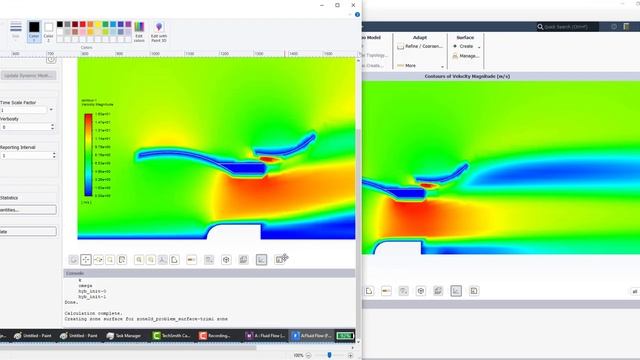640x360 pixels.
Task: Click the last icon in right graphics toolbar
Action: pyautogui.click(x=474, y=291)
